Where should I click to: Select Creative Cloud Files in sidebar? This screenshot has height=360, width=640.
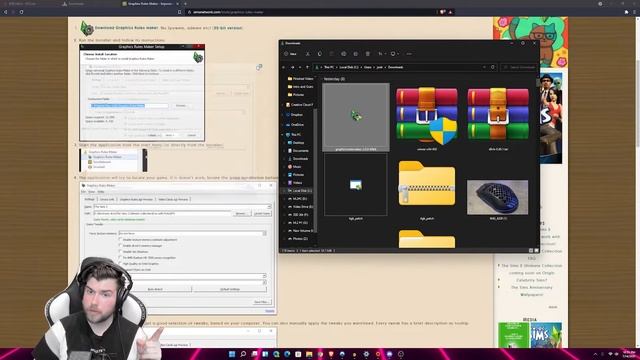point(299,105)
